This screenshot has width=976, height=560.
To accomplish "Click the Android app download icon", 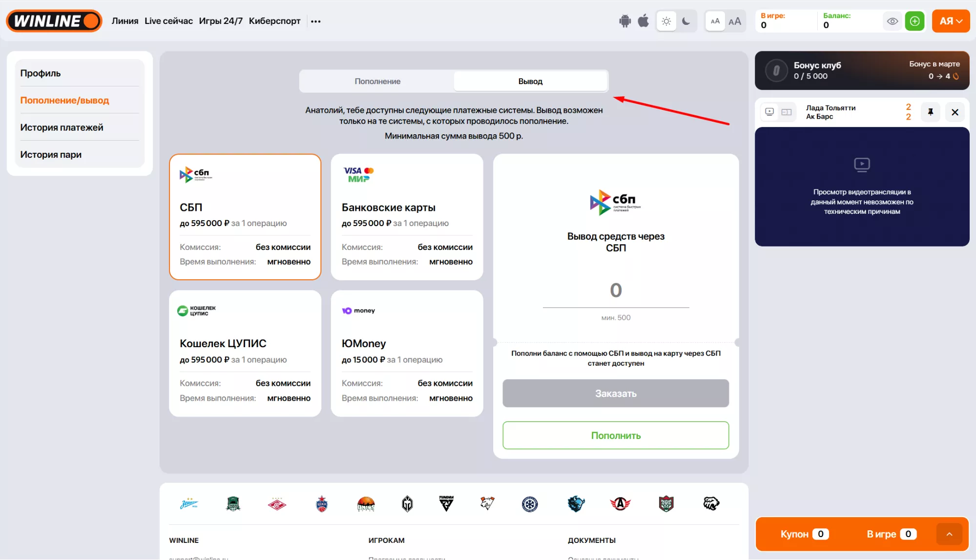I will (624, 21).
